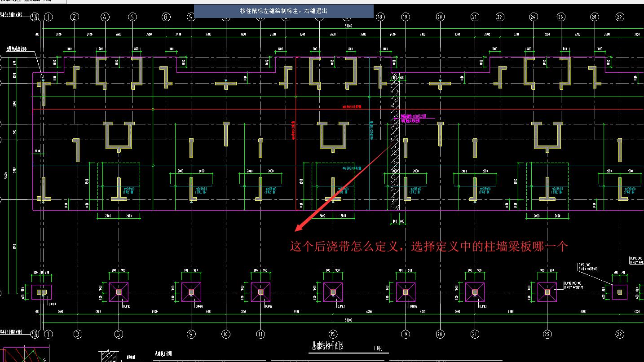644x362 pixels.
Task: Select axis bubble number 5
Action: [x=119, y=334]
